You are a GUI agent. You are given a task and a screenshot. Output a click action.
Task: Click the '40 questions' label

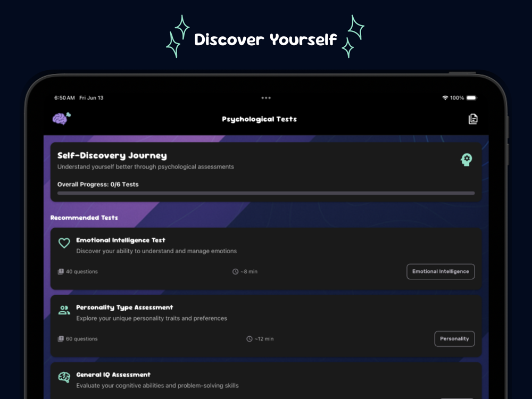82,271
